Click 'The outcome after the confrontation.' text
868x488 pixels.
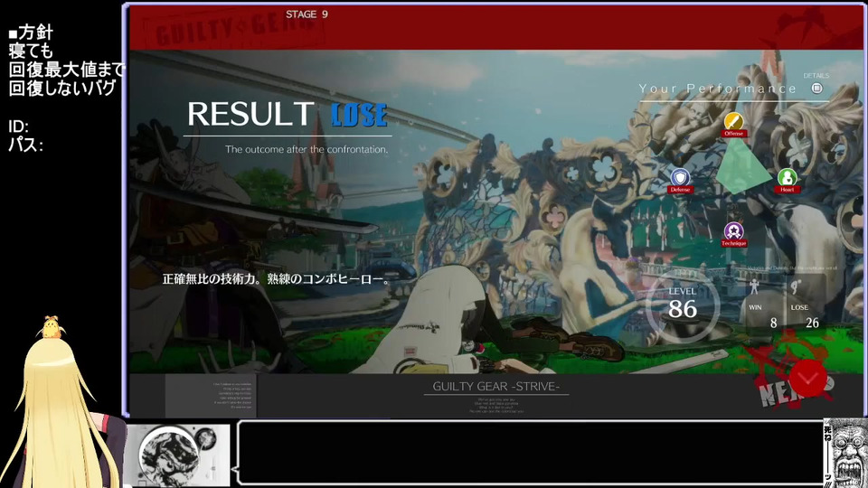pyautogui.click(x=307, y=149)
